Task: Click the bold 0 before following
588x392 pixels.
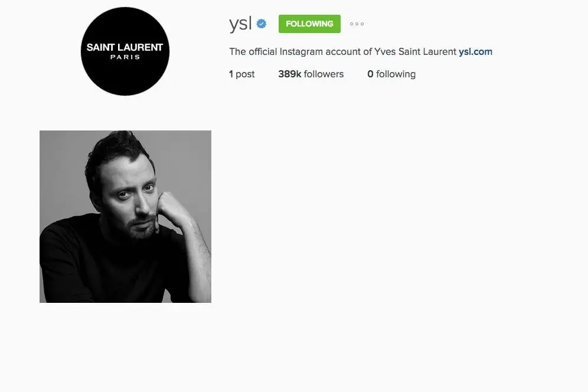Action: tap(371, 74)
